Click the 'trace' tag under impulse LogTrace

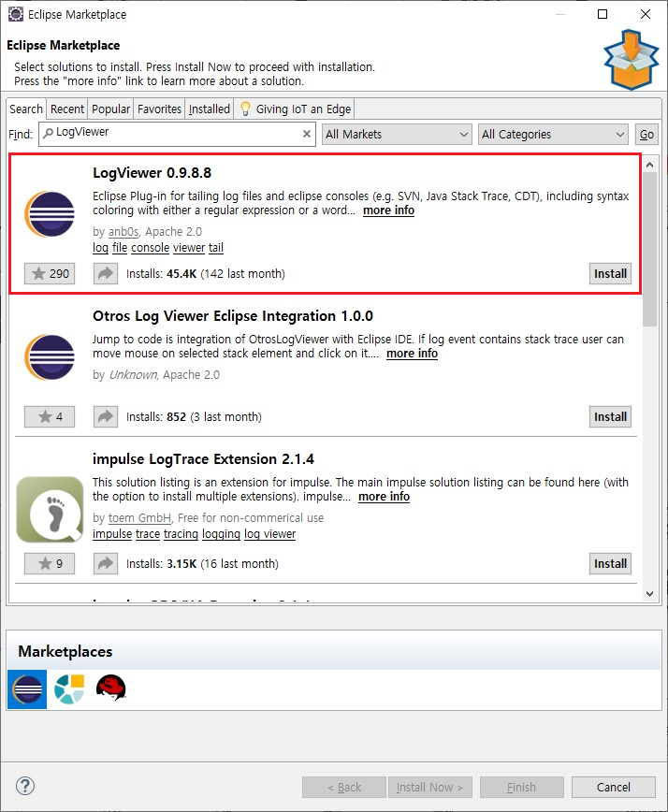148,534
